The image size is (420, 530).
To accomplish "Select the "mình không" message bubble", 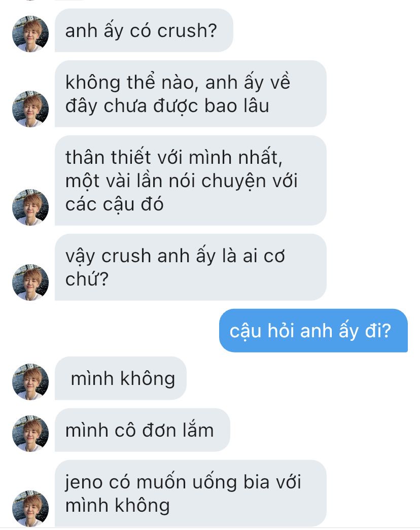I will click(x=120, y=378).
